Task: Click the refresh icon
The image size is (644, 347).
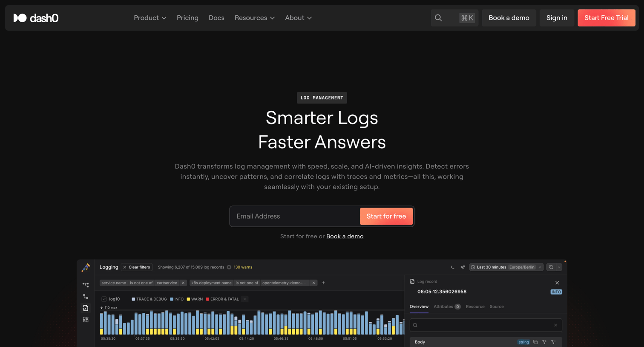Action: [x=551, y=267]
